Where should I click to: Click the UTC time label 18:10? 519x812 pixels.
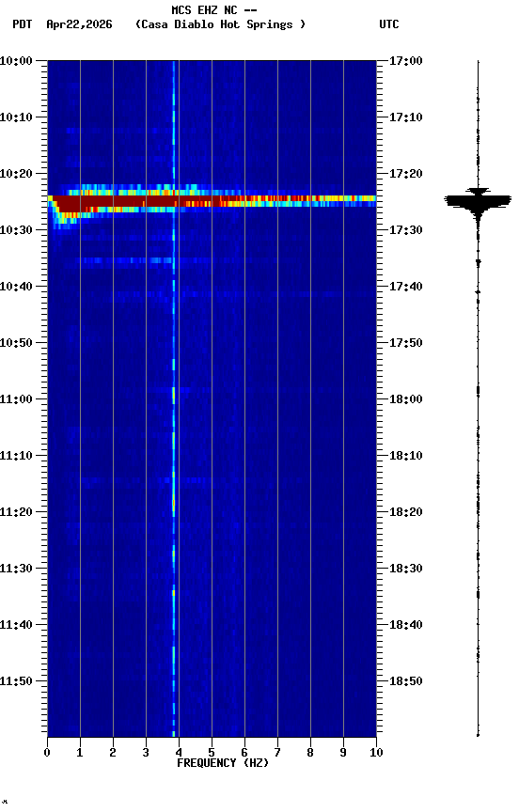[x=406, y=456]
